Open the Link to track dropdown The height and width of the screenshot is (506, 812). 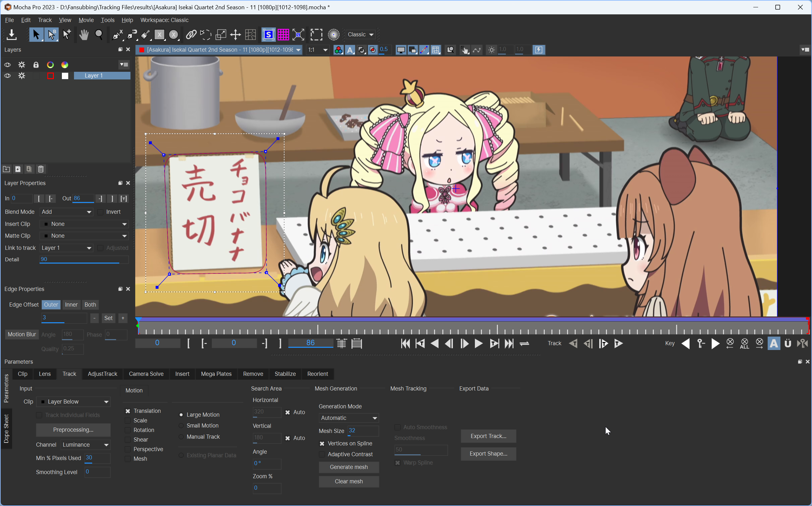(67, 248)
